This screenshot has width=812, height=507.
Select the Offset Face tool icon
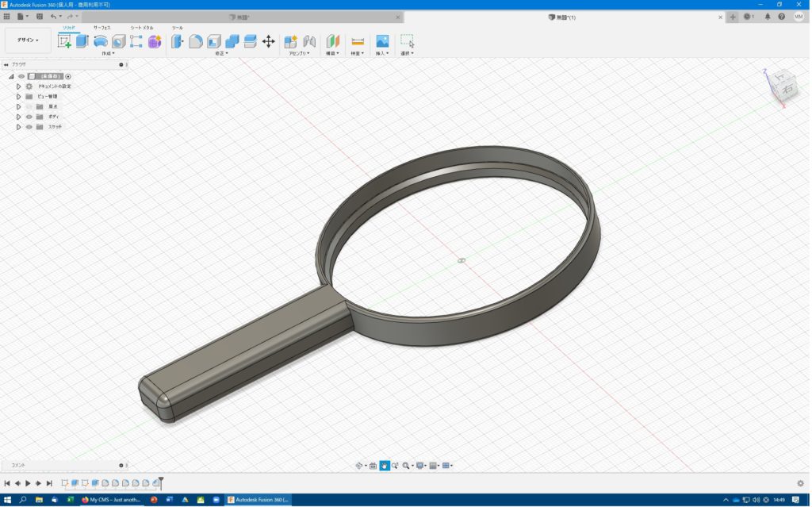250,41
